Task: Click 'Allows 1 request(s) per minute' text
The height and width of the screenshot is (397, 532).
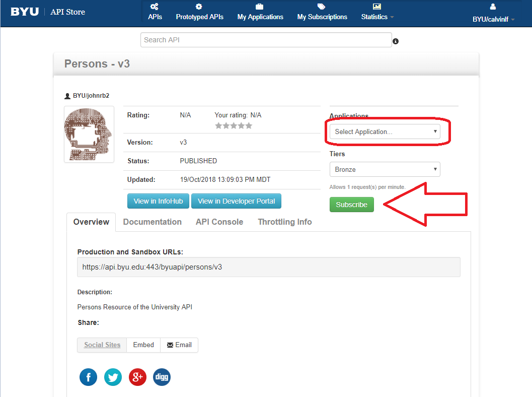Action: point(367,187)
